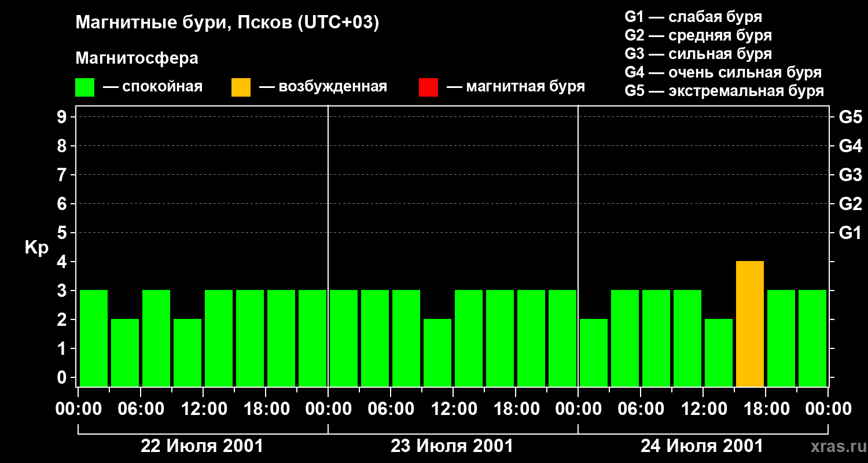Click the orange 'возбужденная' legend swatch
868x463 pixels.
pos(241,87)
